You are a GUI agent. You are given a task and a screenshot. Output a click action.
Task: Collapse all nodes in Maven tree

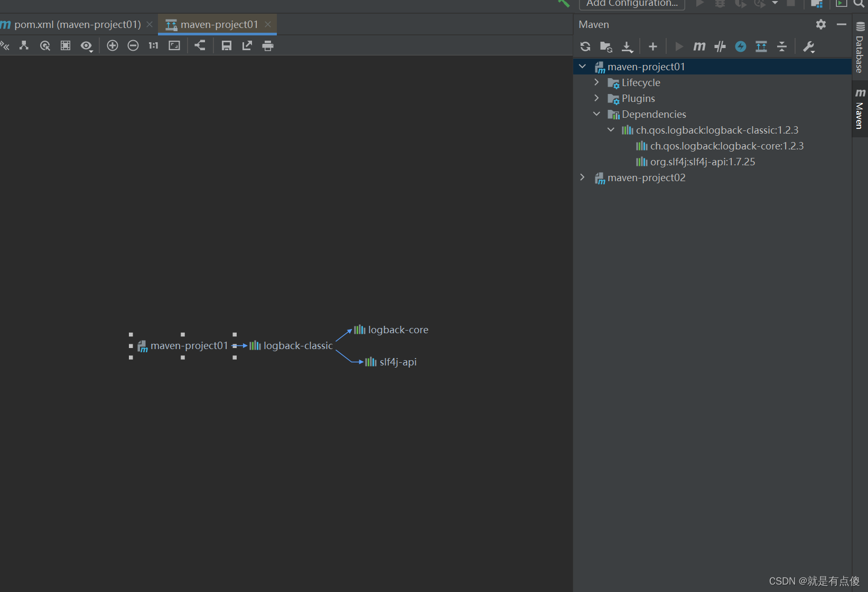click(782, 46)
